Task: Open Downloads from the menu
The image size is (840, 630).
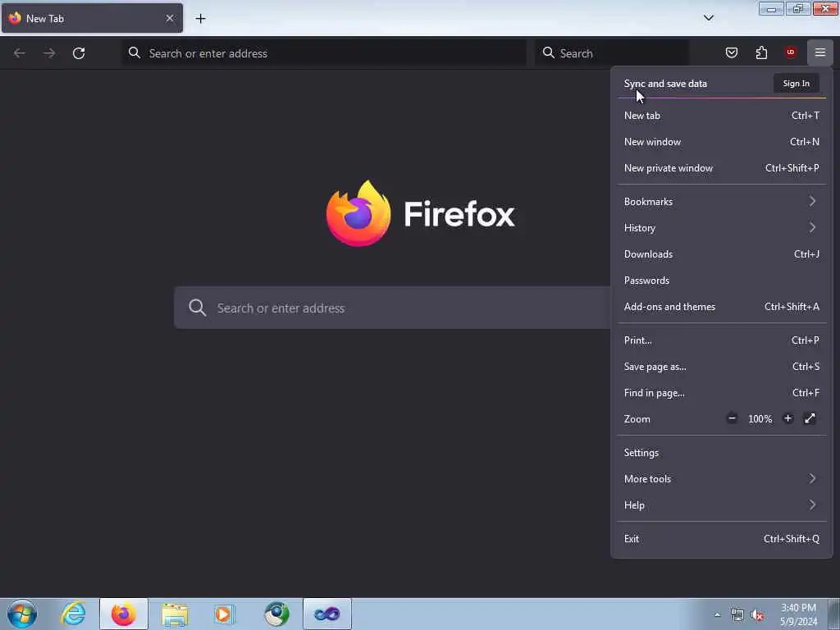Action: (721, 254)
